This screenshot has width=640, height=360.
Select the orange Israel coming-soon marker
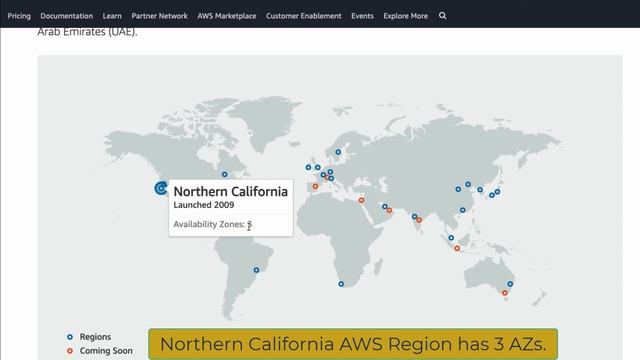361,200
